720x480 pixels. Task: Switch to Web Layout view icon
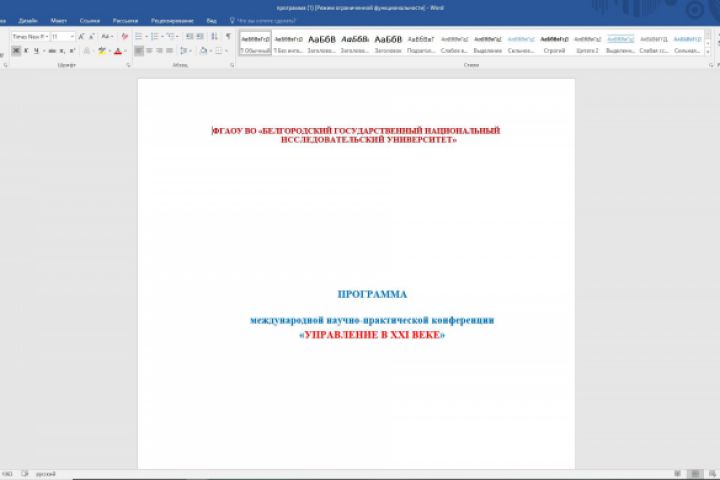click(x=712, y=474)
